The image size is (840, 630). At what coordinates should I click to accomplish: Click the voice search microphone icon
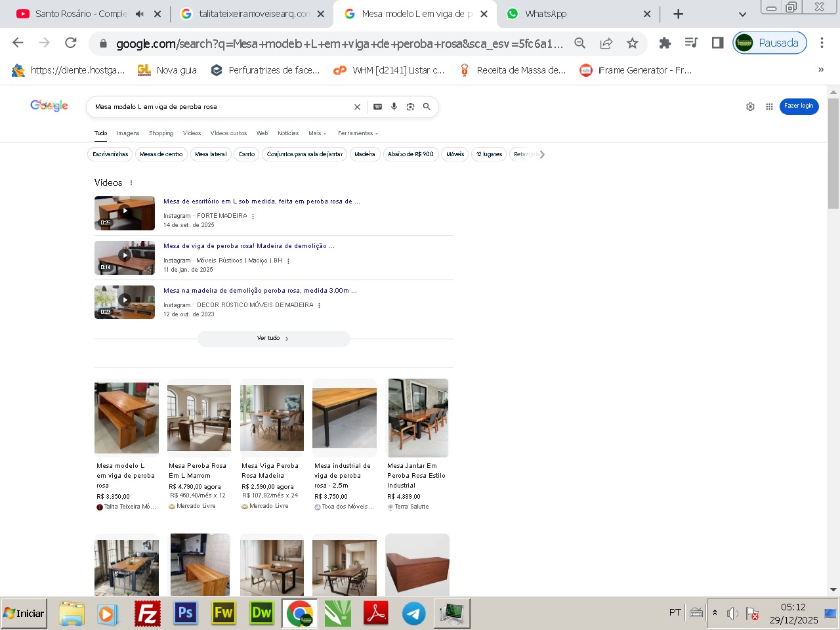394,106
